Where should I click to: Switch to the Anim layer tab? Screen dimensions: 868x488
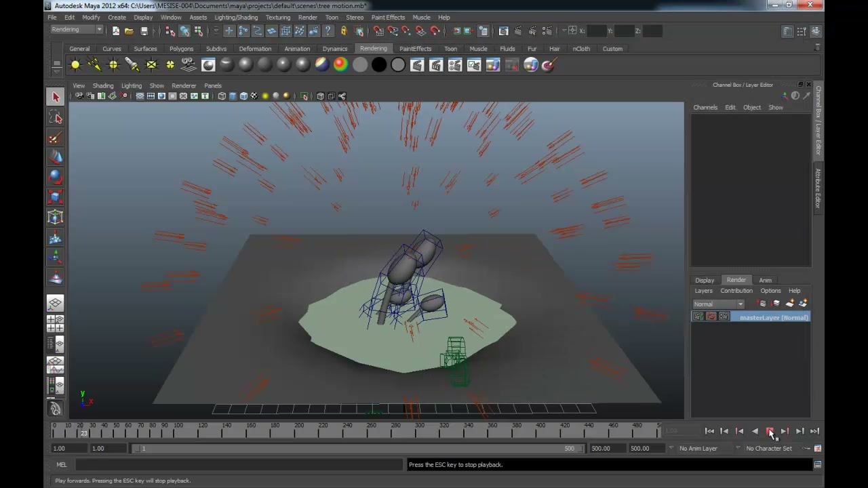pyautogui.click(x=765, y=280)
